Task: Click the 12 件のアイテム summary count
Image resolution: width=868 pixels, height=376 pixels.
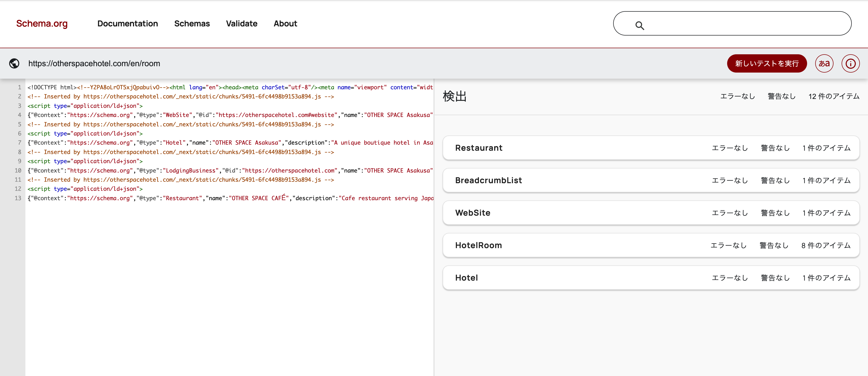Action: (834, 96)
